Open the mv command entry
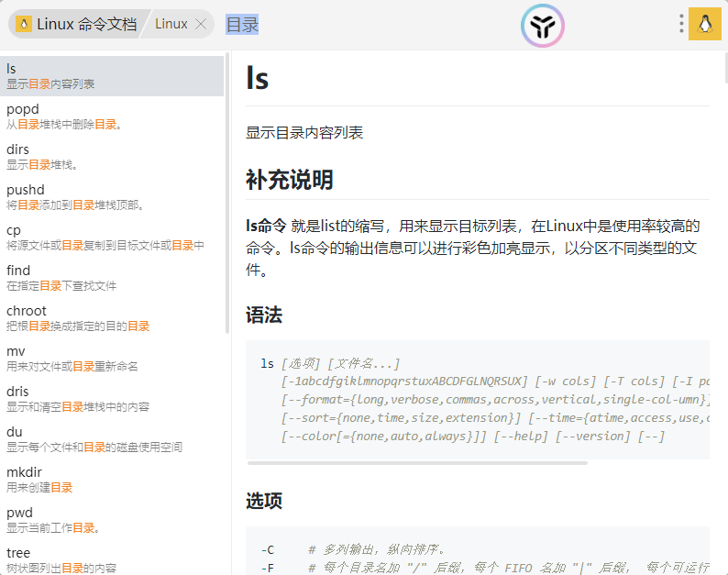This screenshot has width=728, height=575. click(112, 359)
